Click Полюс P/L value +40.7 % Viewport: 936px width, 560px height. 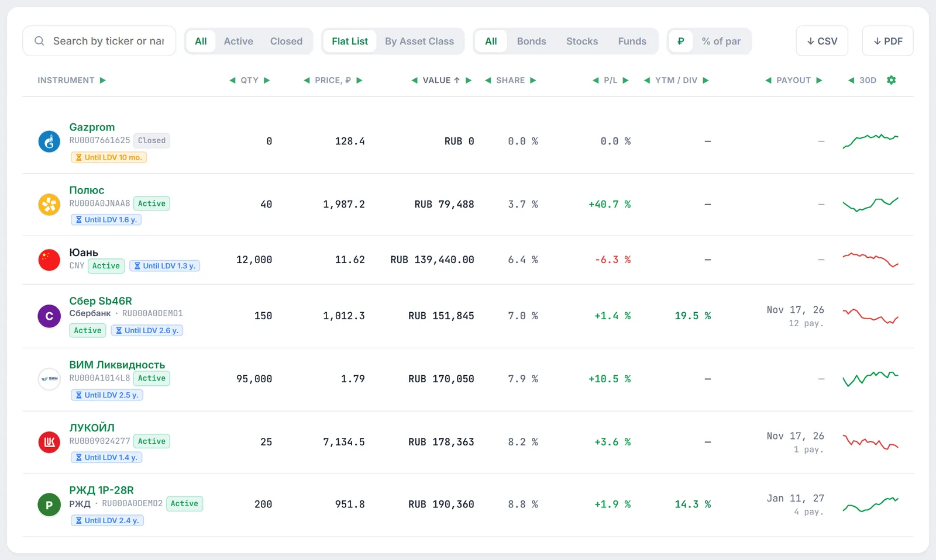pos(610,204)
